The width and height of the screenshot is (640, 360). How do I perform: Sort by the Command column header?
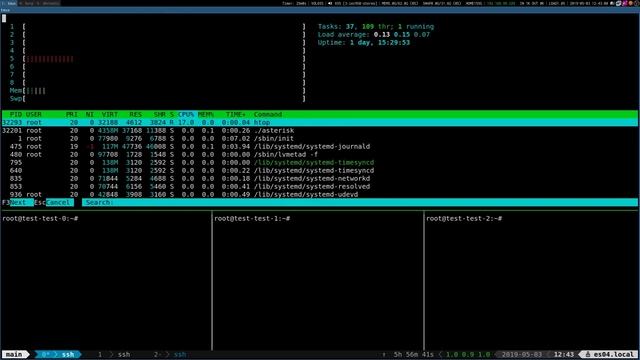[x=268, y=114]
